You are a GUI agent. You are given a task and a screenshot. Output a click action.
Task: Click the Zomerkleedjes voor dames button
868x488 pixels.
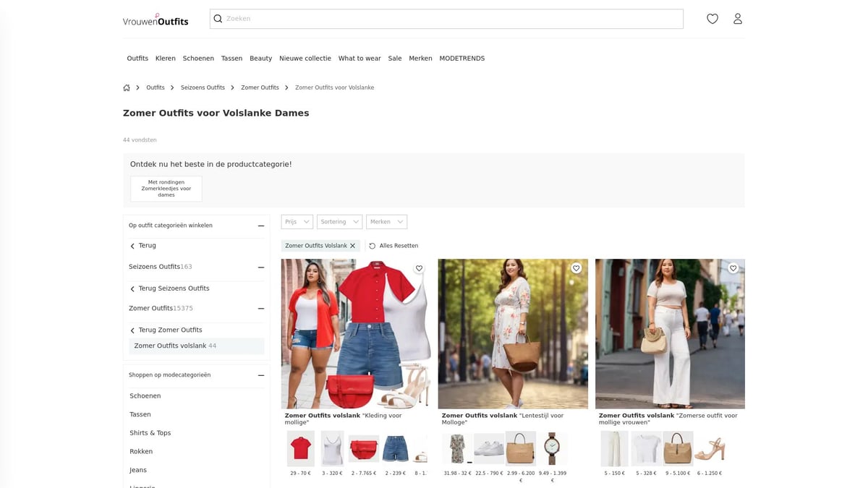coord(166,188)
